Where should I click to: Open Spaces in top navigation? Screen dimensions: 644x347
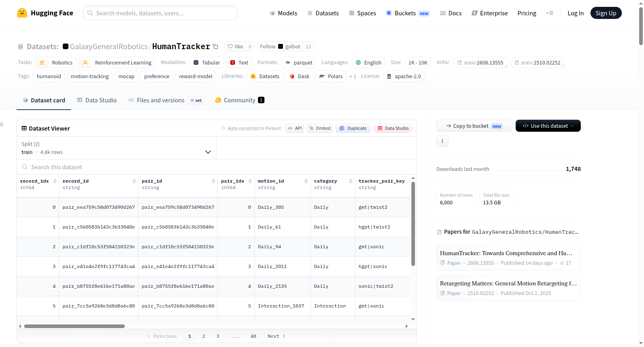coord(363,13)
